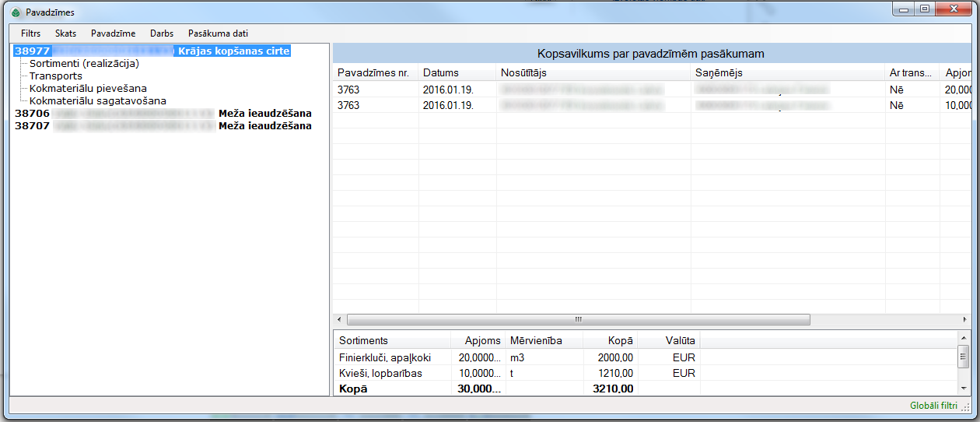Viewport: 980px width, 422px height.
Task: Select Kokmateriālu pievešana tree item
Action: [x=88, y=89]
